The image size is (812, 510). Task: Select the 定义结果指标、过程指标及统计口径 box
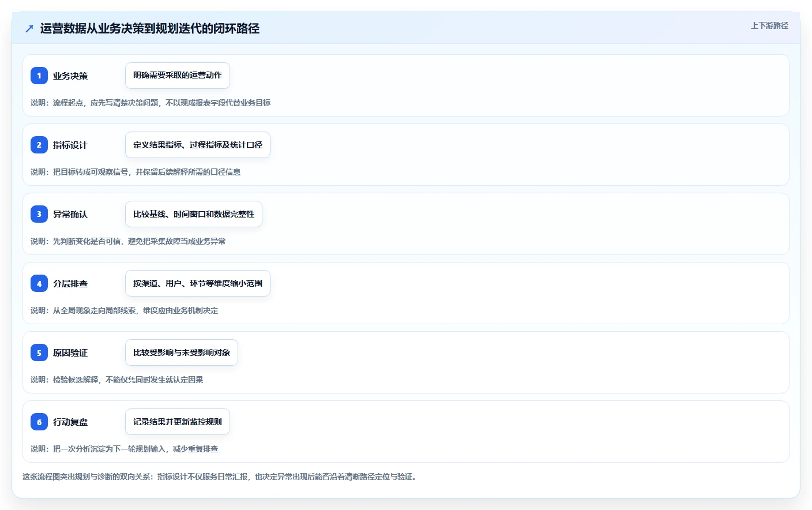pyautogui.click(x=198, y=145)
